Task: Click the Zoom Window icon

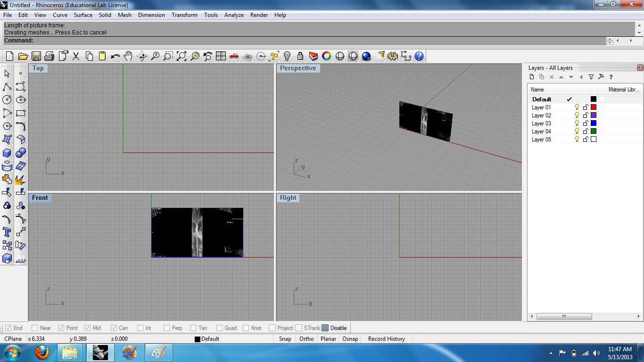Action: click(168, 56)
